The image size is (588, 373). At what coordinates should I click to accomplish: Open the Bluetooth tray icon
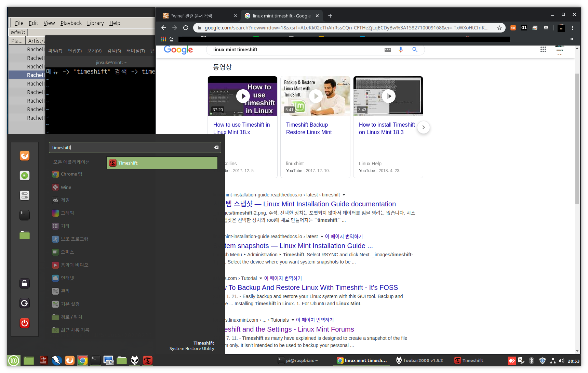(x=532, y=361)
